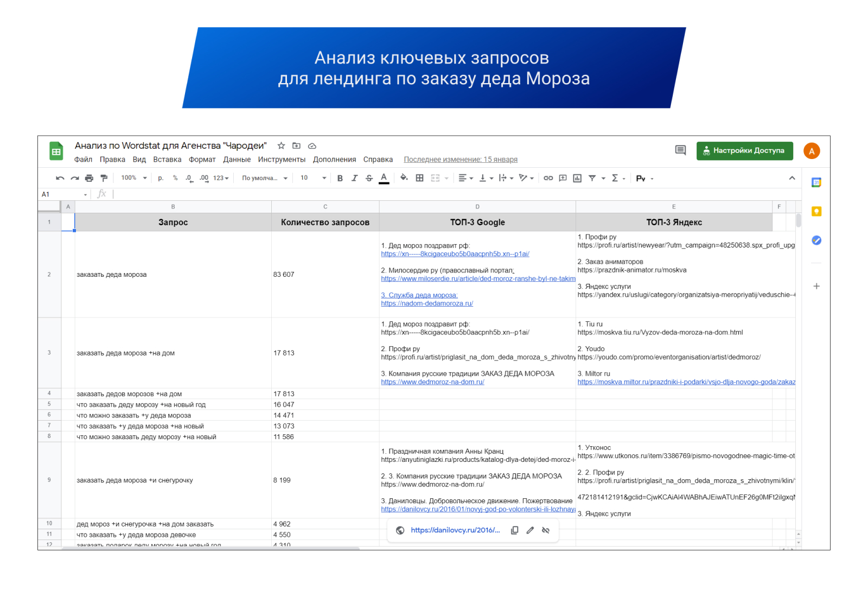This screenshot has width=868, height=590.
Task: Open the functions sigma menu
Action: 618,178
